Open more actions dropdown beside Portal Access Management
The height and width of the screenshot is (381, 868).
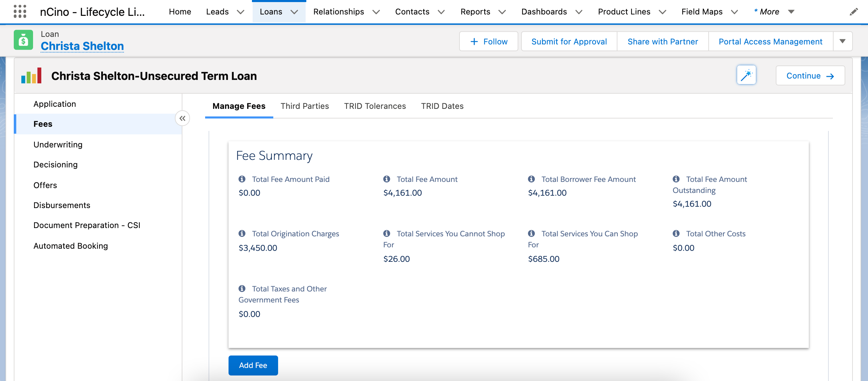point(843,41)
